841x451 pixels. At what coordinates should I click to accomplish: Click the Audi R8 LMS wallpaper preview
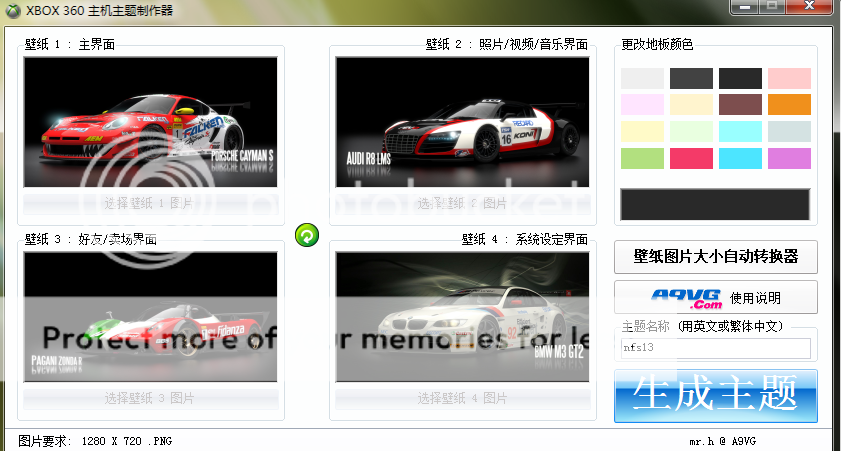click(x=462, y=122)
